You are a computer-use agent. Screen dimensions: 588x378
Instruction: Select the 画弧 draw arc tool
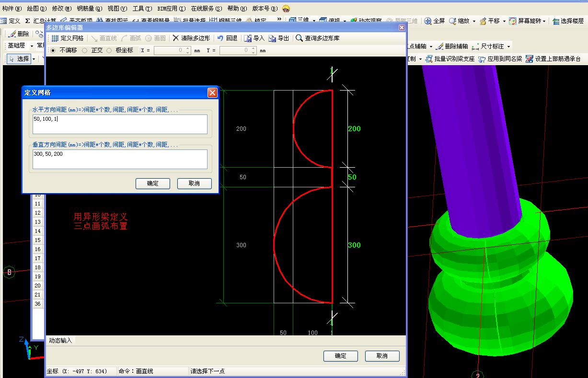tap(131, 38)
